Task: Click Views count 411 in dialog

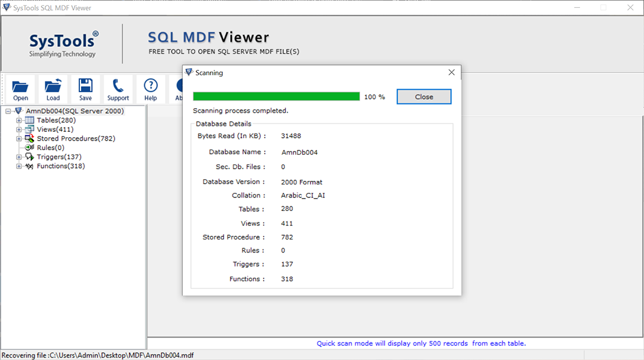Action: click(287, 223)
